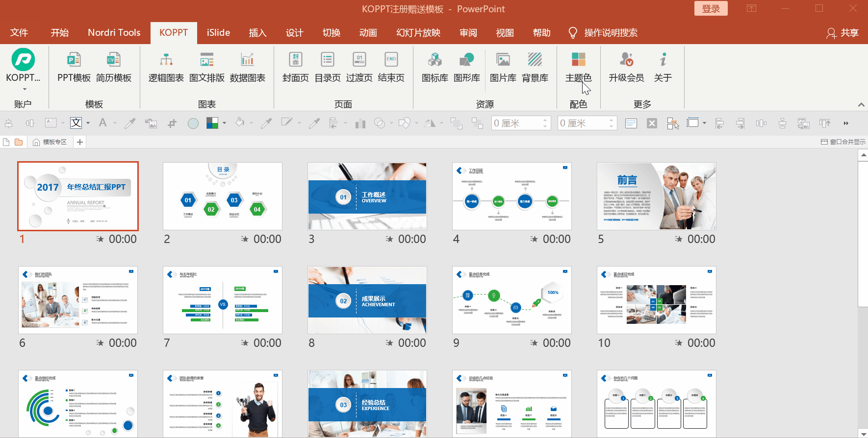The height and width of the screenshot is (438, 868).
Task: Open the 图片库 picture library
Action: tap(503, 67)
